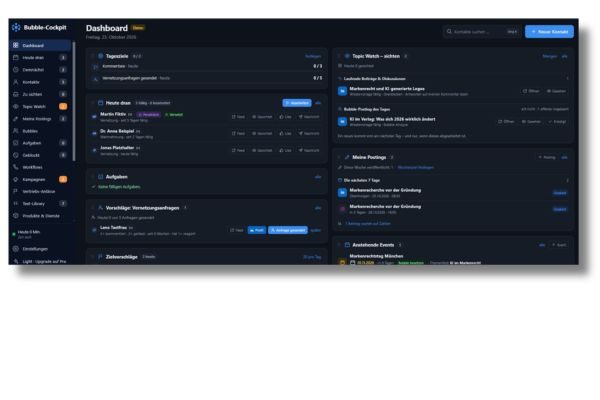
Task: Click the Vertriebs-Anlässe flag icon
Action: click(x=16, y=191)
